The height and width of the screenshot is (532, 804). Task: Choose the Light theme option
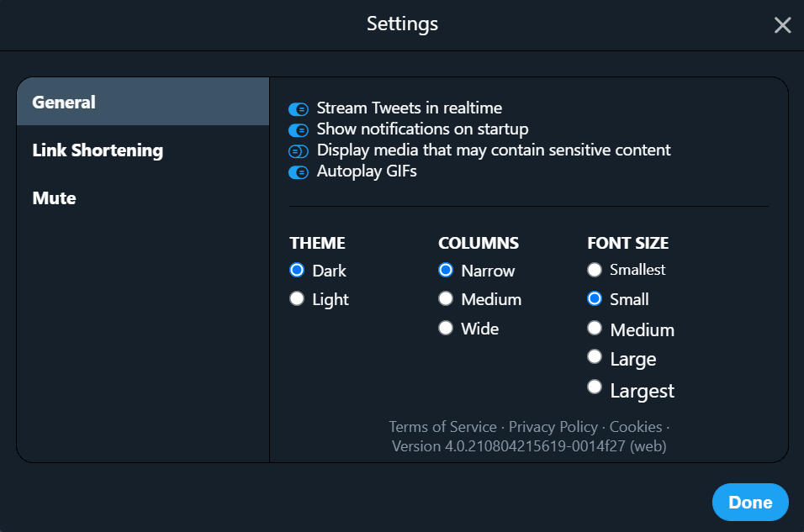297,298
